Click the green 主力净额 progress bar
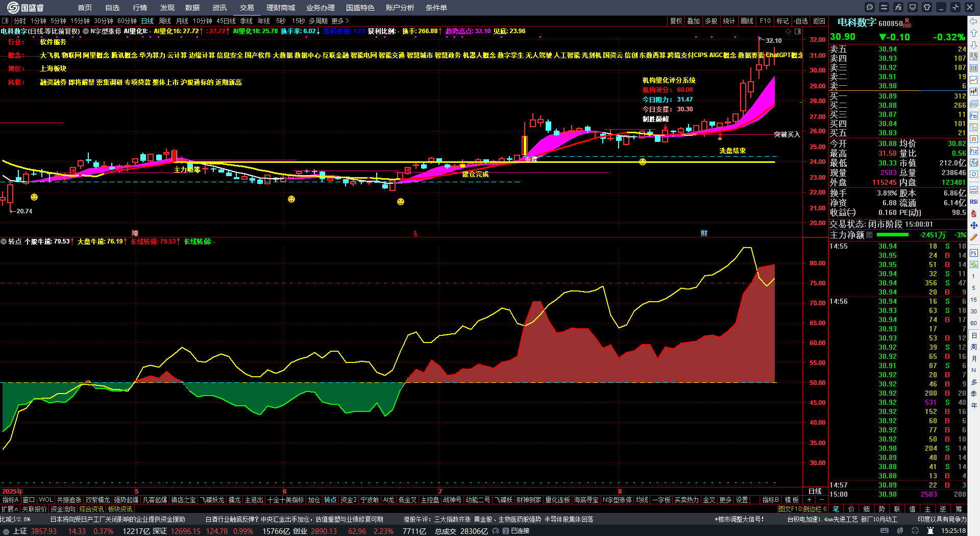Viewport: 980px width, 536px height. tap(892, 235)
